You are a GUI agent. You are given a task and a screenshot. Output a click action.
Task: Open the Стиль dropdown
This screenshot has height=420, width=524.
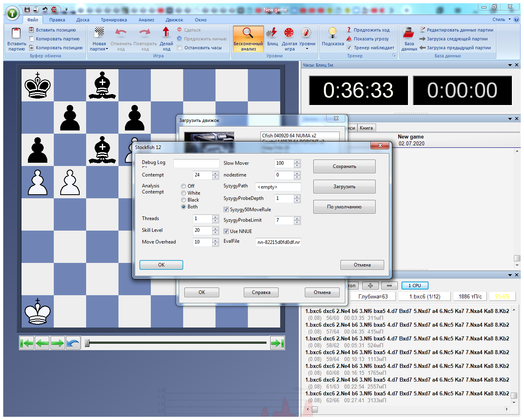coord(501,19)
